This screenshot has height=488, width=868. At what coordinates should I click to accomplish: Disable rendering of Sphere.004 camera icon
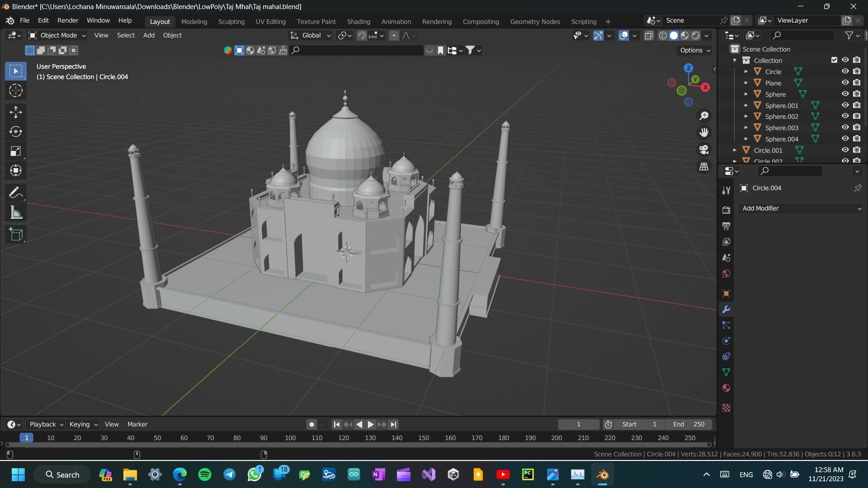pos(857,139)
